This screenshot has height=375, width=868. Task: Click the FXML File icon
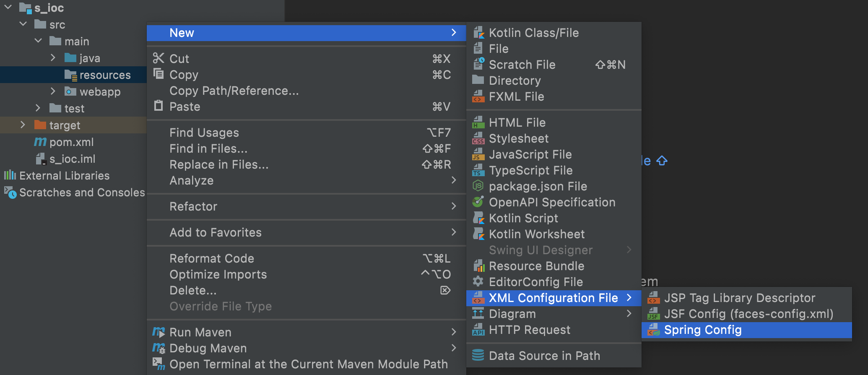coord(478,96)
